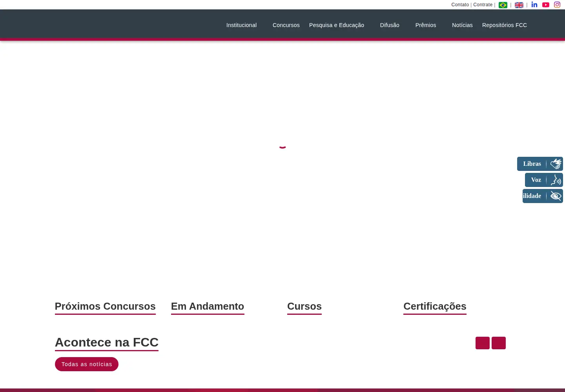This screenshot has height=392, width=565.
Task: Click the Todas as notícias button
Action: coord(87,364)
